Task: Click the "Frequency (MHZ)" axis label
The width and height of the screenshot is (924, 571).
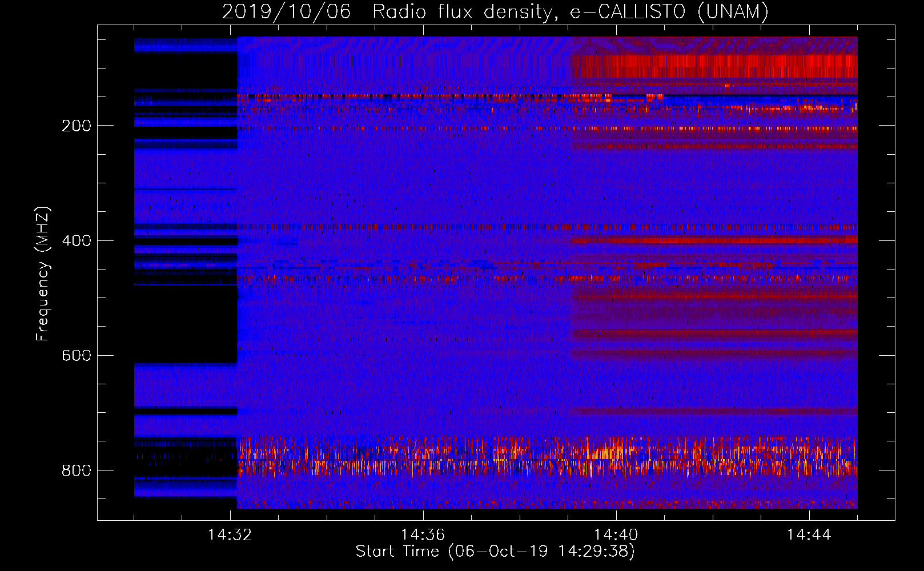Action: tap(42, 274)
